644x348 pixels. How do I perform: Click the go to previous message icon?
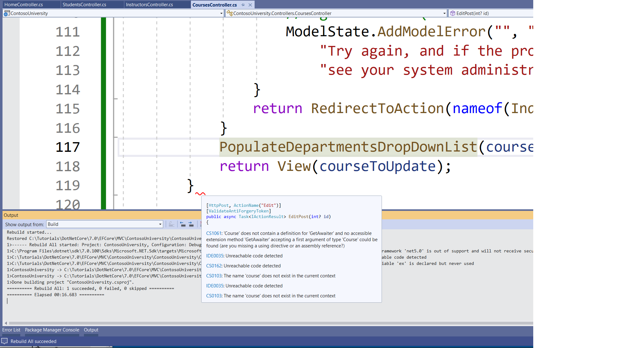[183, 224]
